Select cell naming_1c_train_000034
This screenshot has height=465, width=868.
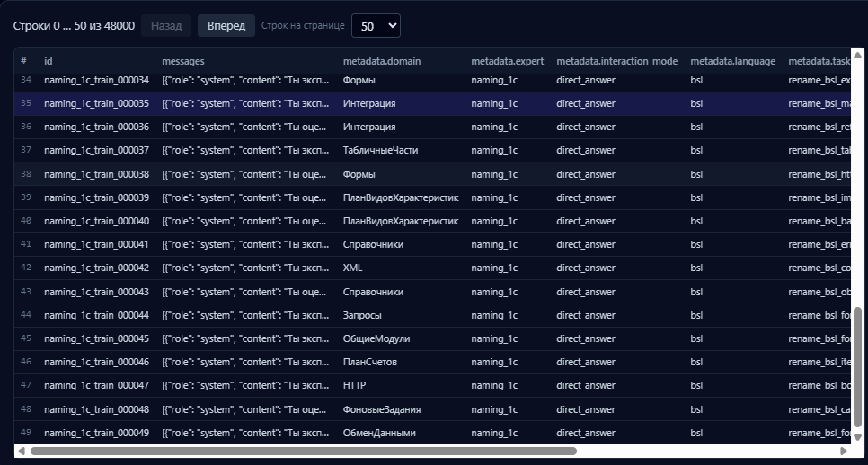[x=96, y=80]
